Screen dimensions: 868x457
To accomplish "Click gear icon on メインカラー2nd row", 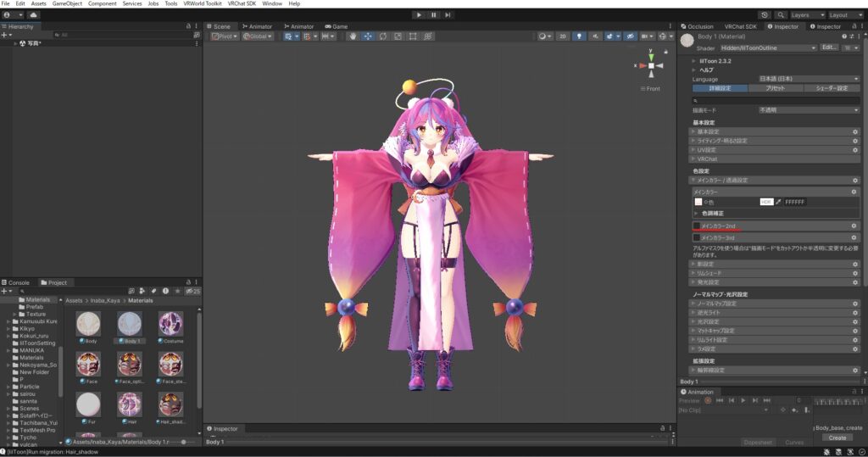I will click(x=854, y=226).
